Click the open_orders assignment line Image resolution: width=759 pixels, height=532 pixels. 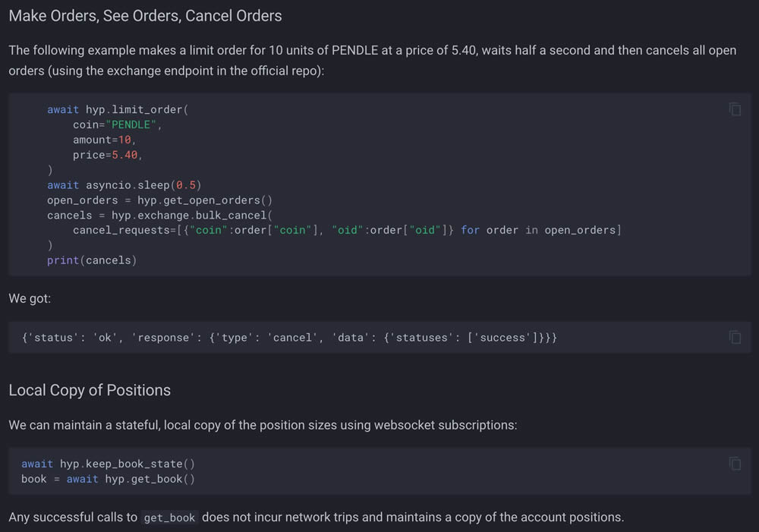[x=159, y=200]
